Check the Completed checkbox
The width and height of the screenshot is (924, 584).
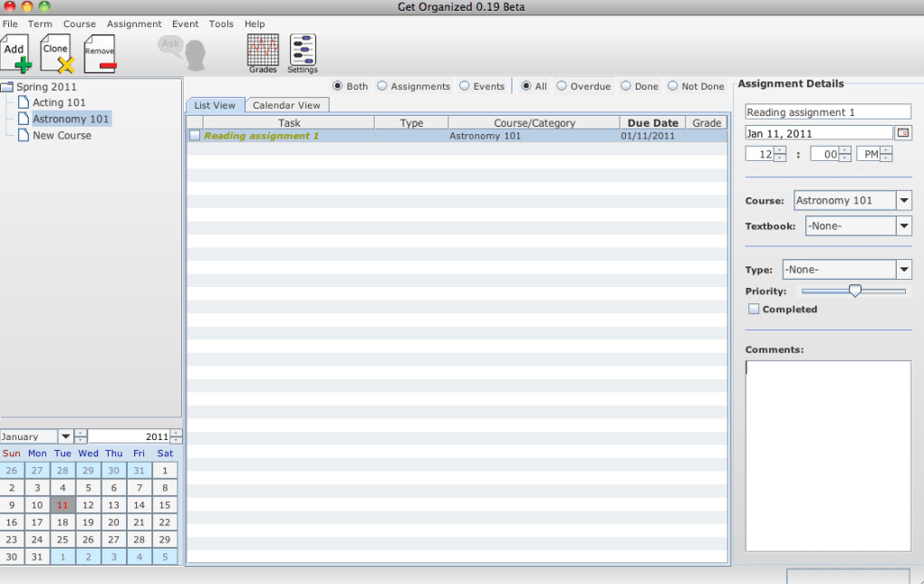(754, 309)
